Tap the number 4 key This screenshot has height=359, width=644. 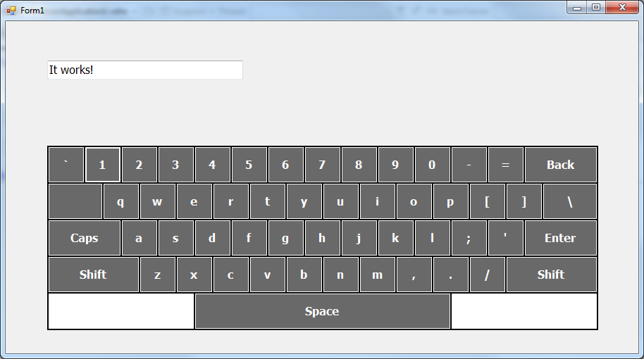(x=212, y=165)
